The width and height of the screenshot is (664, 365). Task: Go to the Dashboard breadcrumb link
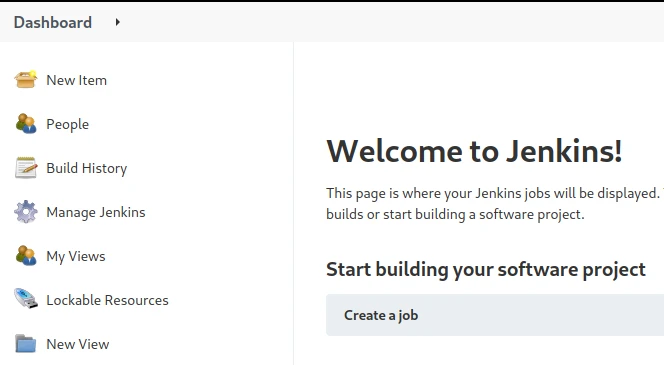(x=53, y=22)
